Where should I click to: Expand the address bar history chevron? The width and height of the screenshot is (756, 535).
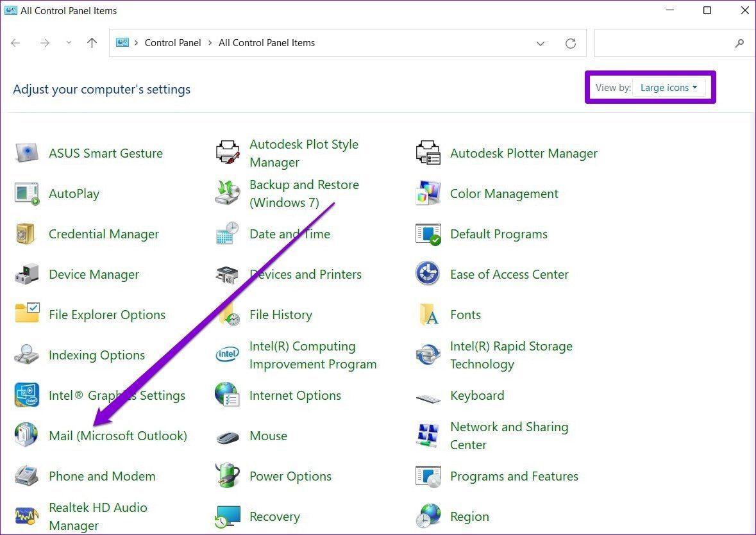pyautogui.click(x=541, y=44)
